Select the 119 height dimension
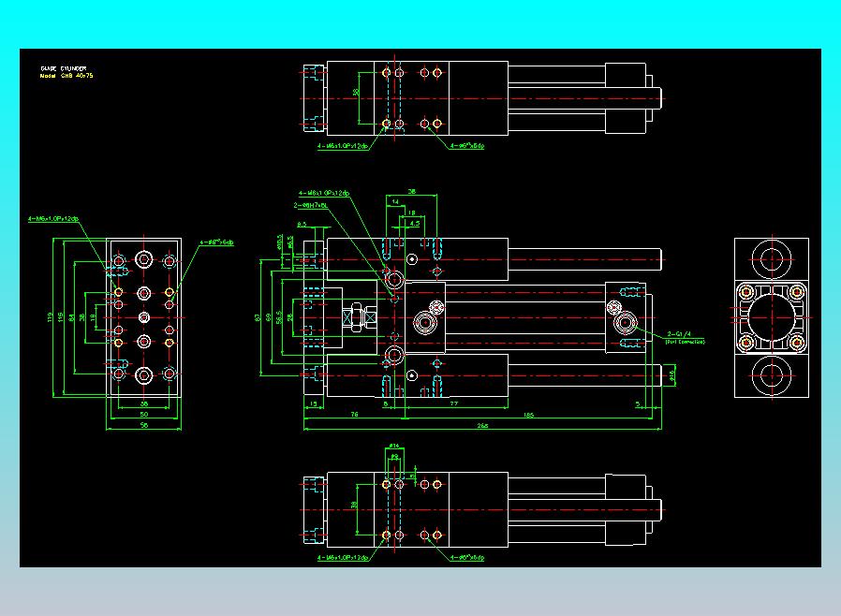Viewport: 841px width, 616px height. coord(50,317)
